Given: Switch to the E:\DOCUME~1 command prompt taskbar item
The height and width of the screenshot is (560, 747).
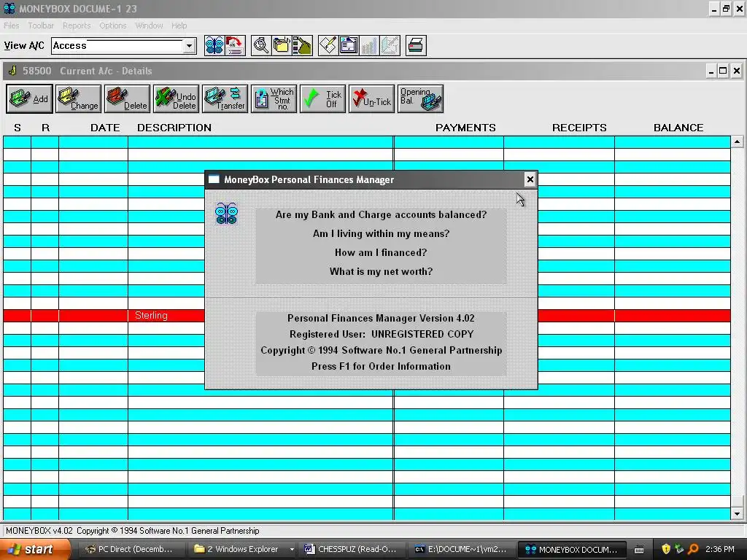Looking at the screenshot, I should [x=463, y=550].
